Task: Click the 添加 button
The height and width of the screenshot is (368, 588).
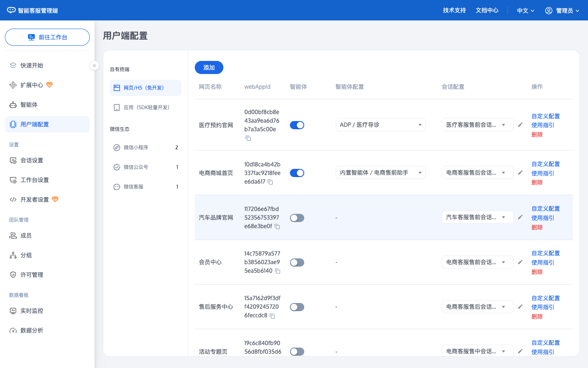Action: tap(209, 67)
